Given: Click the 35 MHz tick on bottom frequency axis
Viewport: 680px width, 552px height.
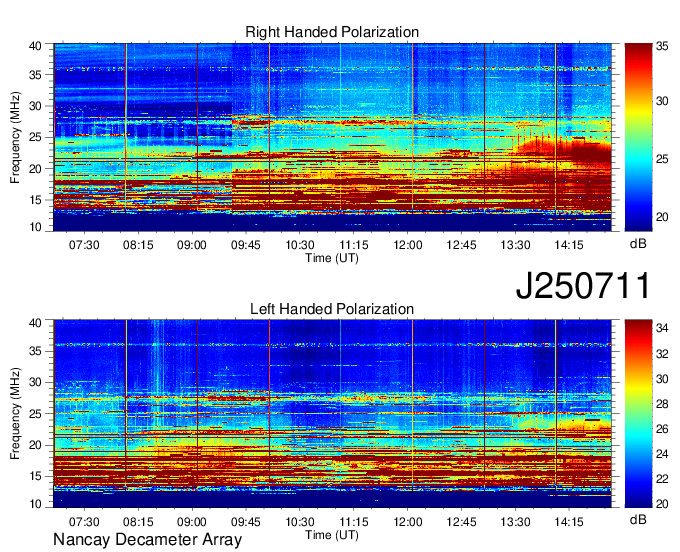Looking at the screenshot, I should pyautogui.click(x=36, y=351).
